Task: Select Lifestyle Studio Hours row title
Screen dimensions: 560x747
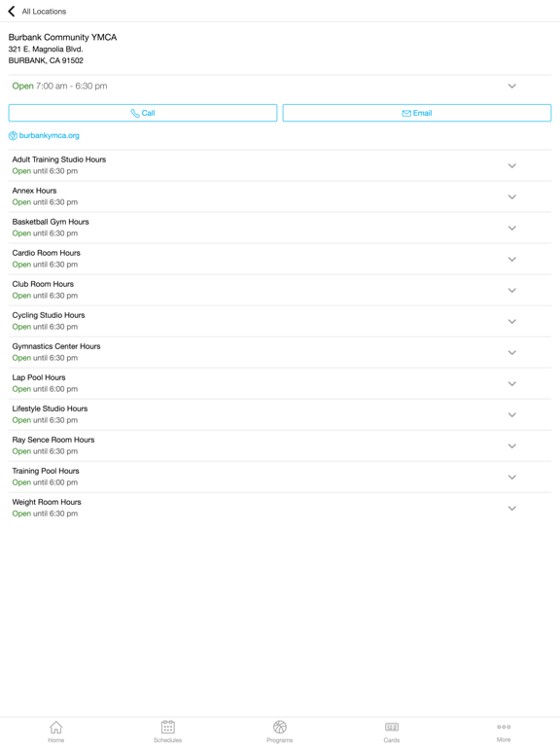Action: tap(50, 409)
